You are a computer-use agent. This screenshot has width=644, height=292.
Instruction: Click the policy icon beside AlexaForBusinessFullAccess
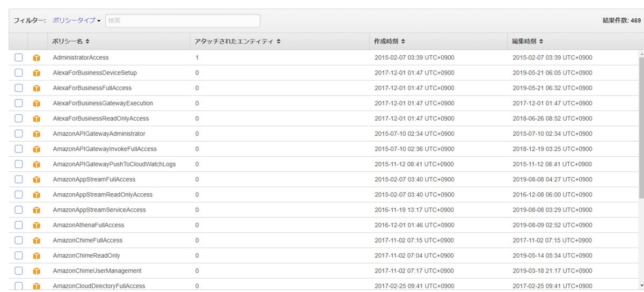(36, 88)
